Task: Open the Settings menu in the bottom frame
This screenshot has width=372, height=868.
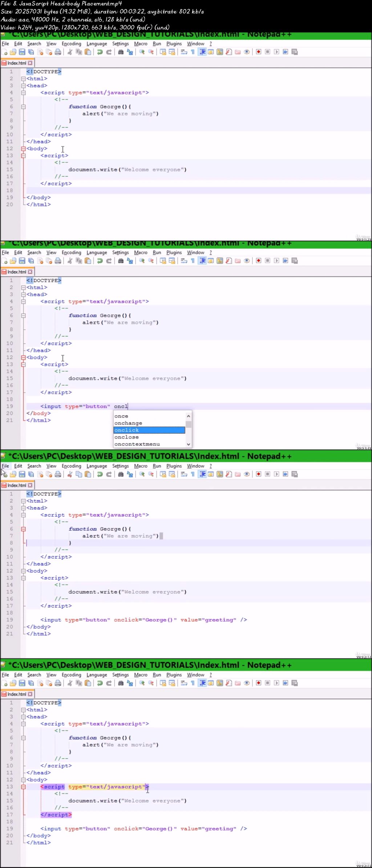Action: pos(120,675)
